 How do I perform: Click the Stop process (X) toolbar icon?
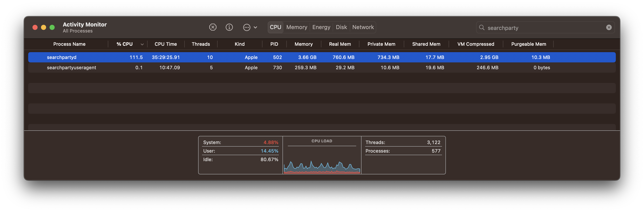(213, 27)
